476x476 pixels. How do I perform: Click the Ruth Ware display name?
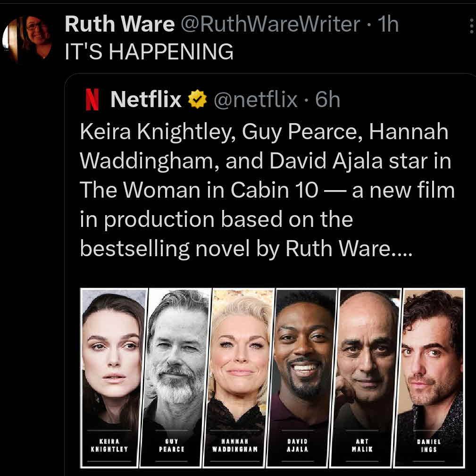(119, 25)
